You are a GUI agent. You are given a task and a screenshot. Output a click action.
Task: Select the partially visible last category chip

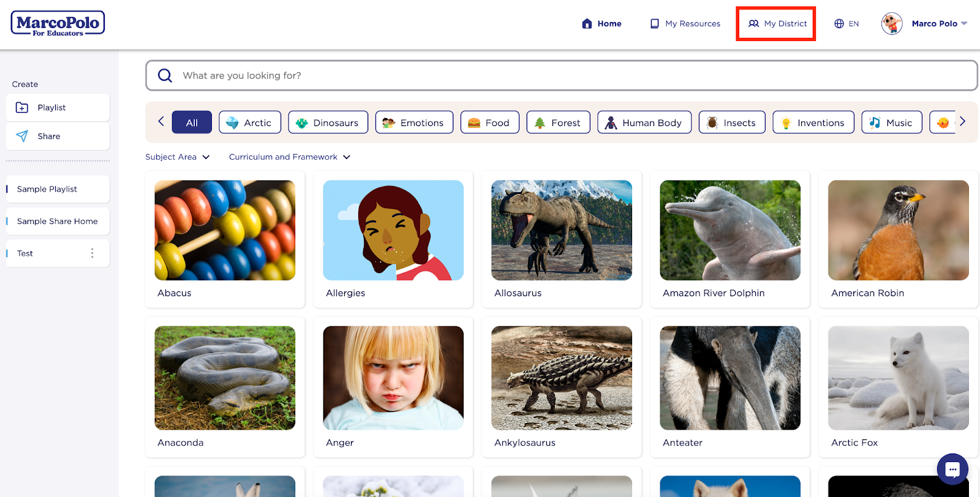tap(942, 122)
